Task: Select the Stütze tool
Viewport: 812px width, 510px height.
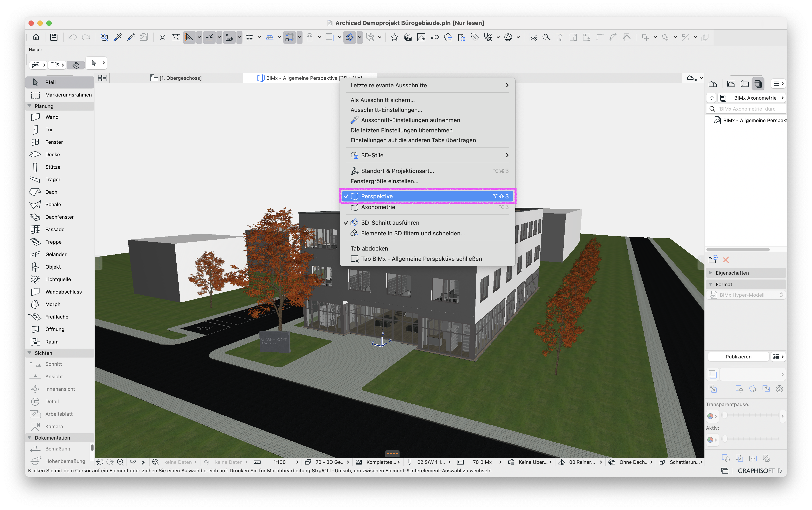Action: coord(60,167)
